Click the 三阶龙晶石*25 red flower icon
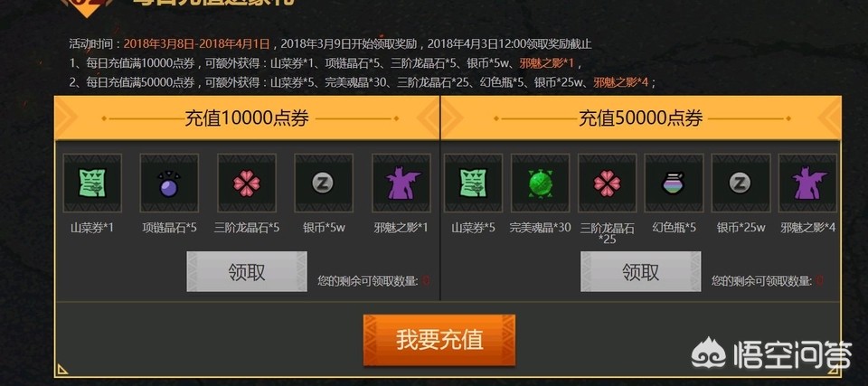Image resolution: width=868 pixels, height=386 pixels. [608, 184]
